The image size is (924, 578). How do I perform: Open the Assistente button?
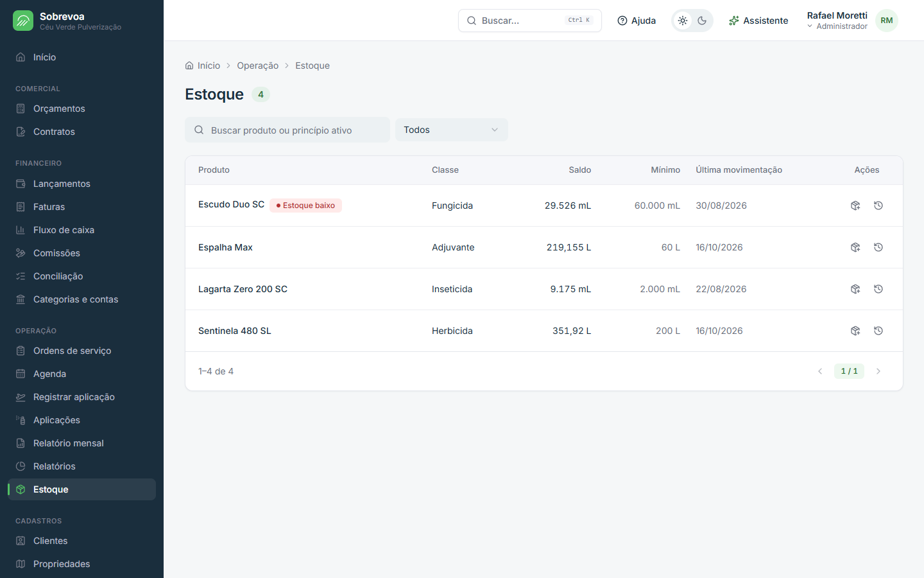click(758, 21)
